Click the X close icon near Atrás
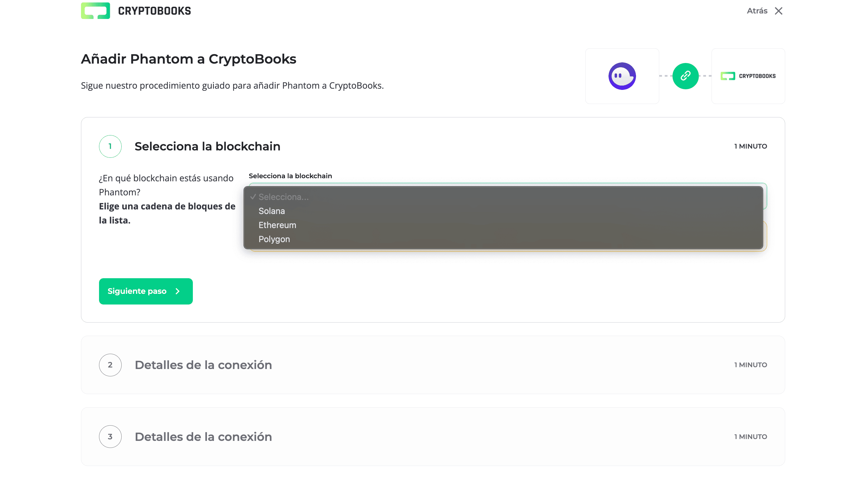868x480 pixels. (778, 11)
